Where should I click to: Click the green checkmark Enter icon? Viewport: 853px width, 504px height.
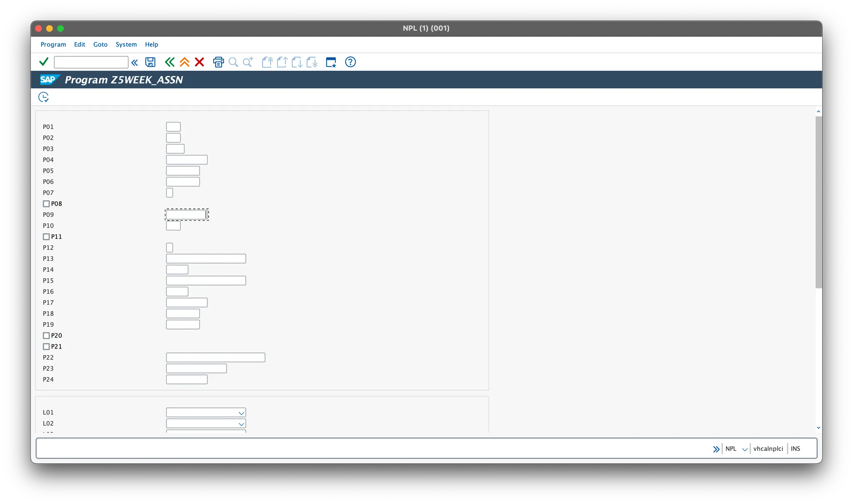(44, 62)
